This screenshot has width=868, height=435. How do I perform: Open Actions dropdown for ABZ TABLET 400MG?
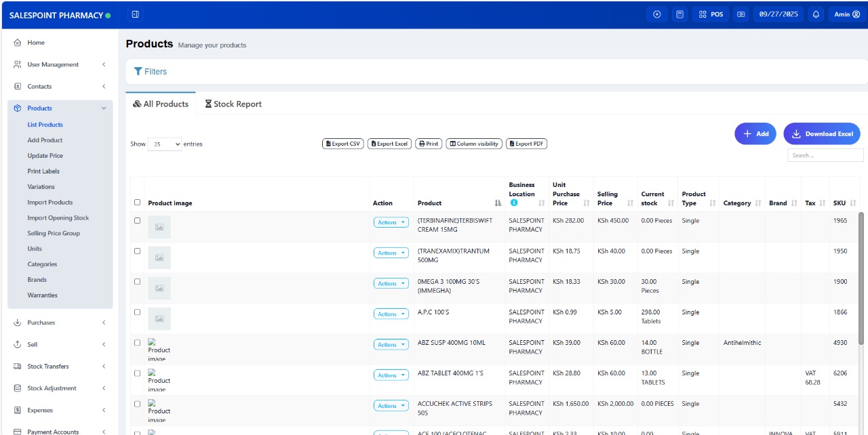tap(391, 375)
